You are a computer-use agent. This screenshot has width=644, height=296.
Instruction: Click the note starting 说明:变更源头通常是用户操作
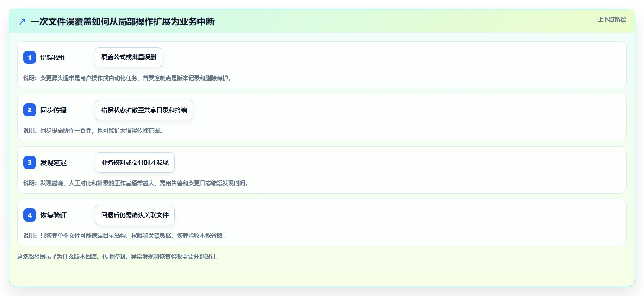[127, 78]
